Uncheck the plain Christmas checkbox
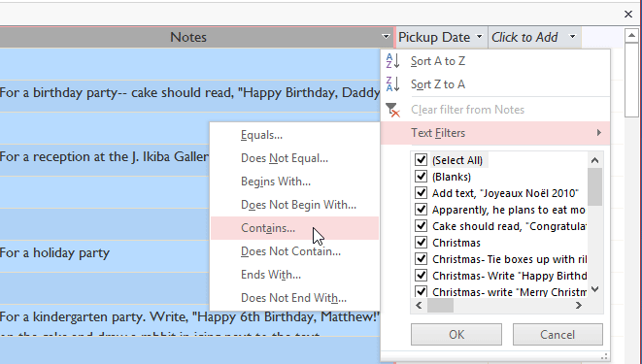The image size is (642, 364). pyautogui.click(x=421, y=242)
